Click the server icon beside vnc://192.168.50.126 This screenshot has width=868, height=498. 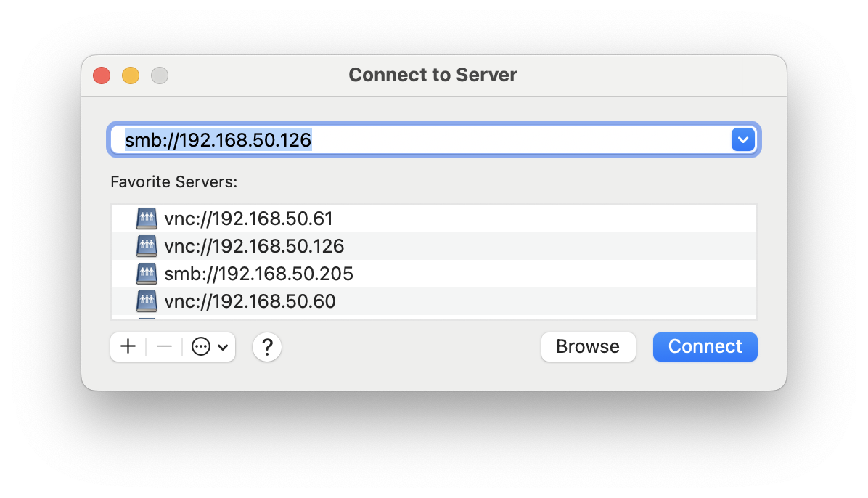(x=147, y=246)
